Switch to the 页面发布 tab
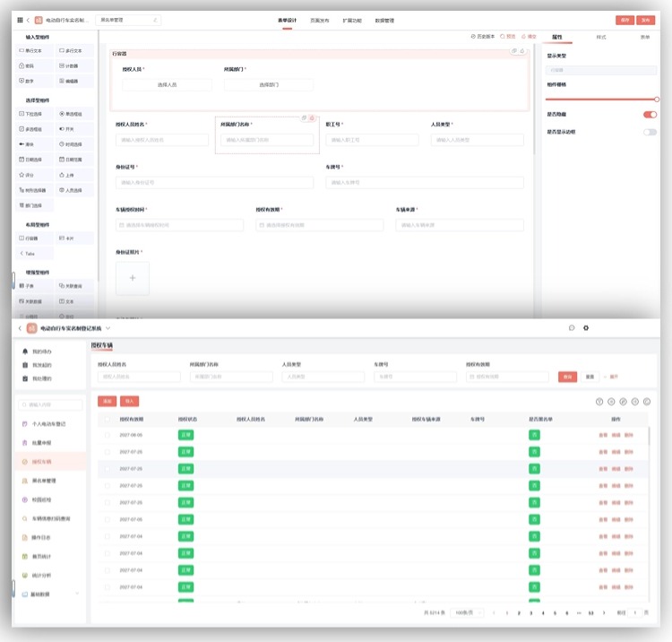Viewport: 672px width, 642px height. click(319, 20)
